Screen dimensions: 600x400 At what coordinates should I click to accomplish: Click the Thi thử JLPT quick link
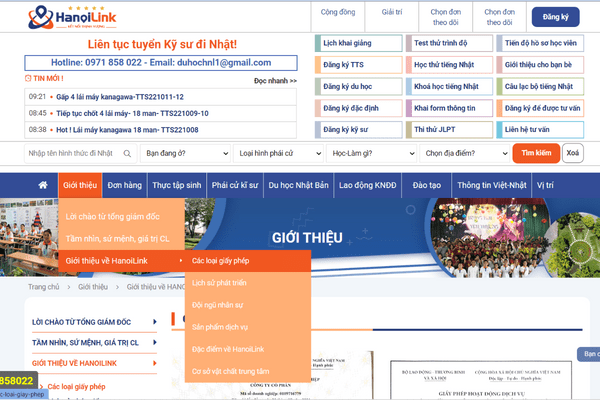click(449, 130)
